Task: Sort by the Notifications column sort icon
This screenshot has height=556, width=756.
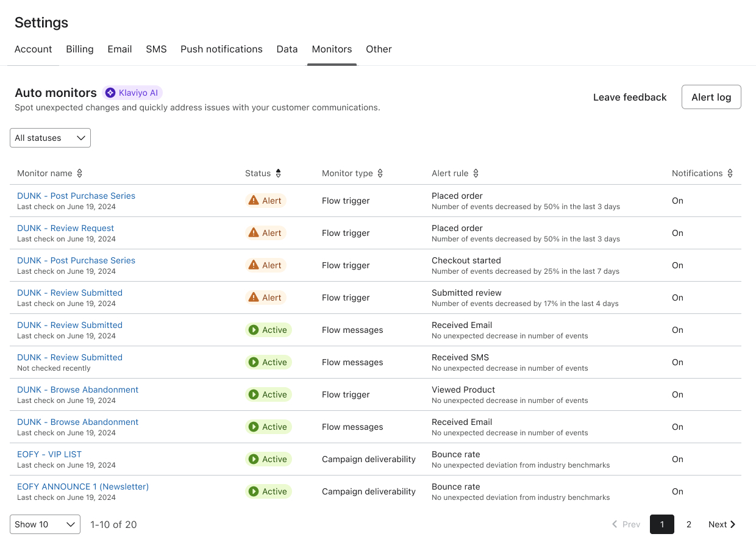Action: point(730,173)
